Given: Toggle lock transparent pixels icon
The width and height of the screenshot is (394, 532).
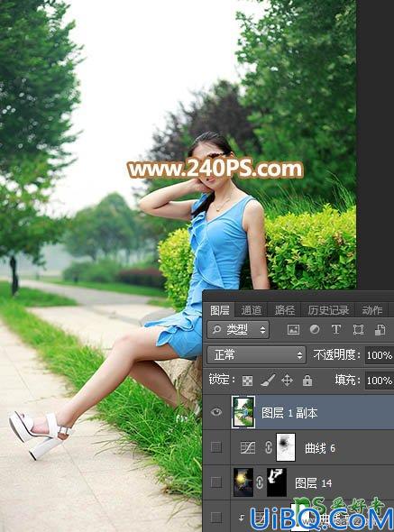Looking at the screenshot, I should (x=247, y=381).
